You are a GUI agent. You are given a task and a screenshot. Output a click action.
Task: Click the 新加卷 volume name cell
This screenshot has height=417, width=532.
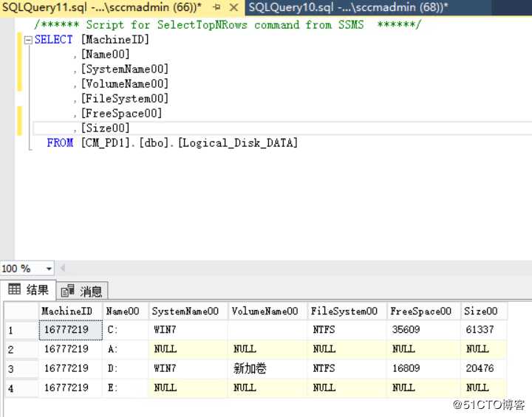(268, 369)
